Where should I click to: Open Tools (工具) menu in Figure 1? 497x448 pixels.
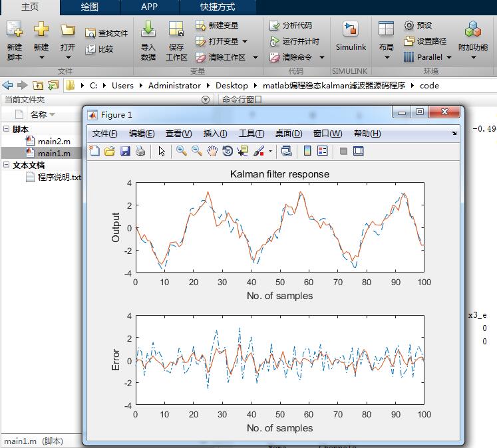tap(251, 134)
